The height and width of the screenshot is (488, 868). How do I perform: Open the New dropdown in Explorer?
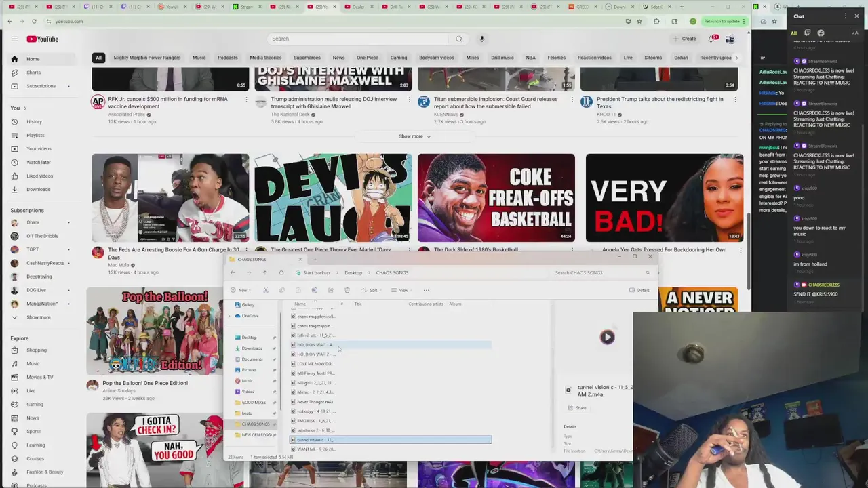coord(240,290)
